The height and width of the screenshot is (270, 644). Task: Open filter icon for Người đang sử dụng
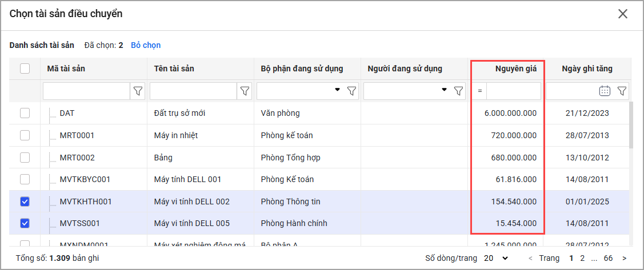pyautogui.click(x=458, y=91)
